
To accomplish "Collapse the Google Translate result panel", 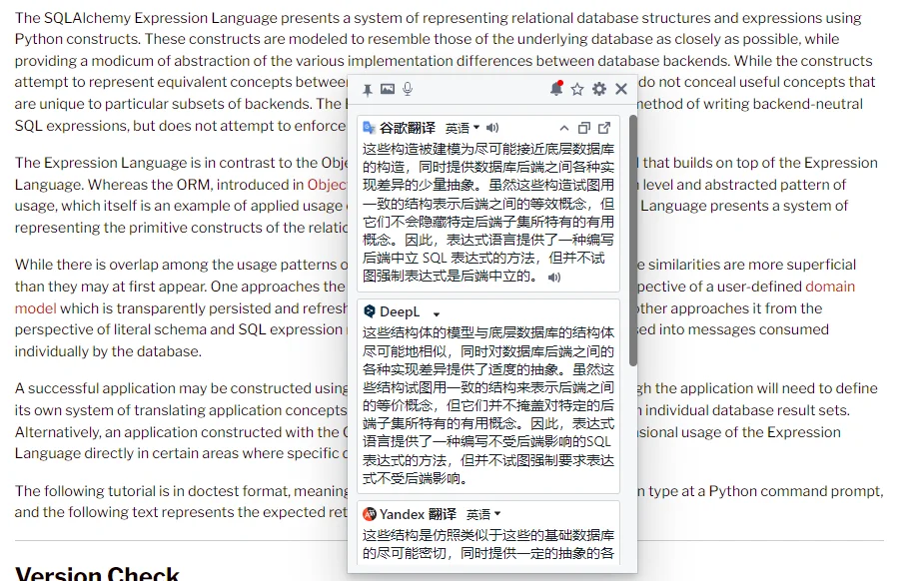I will pos(564,128).
